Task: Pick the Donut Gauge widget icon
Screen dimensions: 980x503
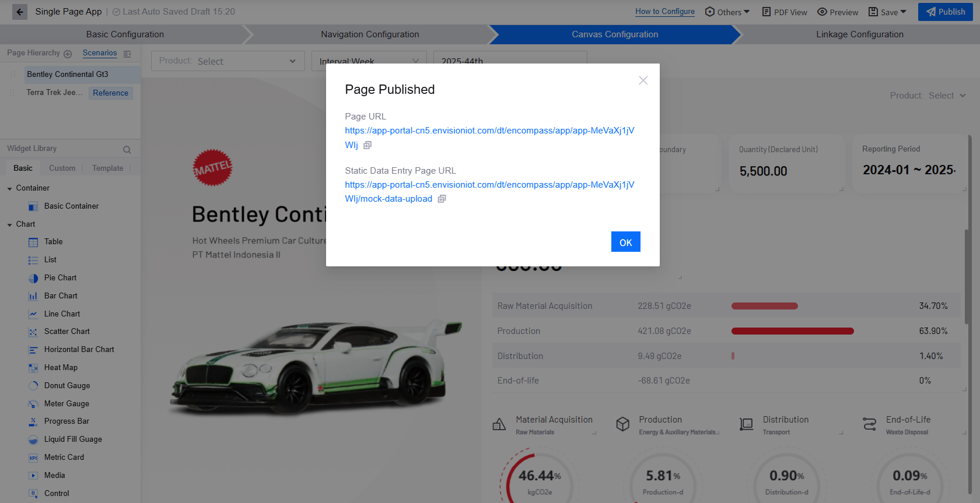Action: (33, 386)
